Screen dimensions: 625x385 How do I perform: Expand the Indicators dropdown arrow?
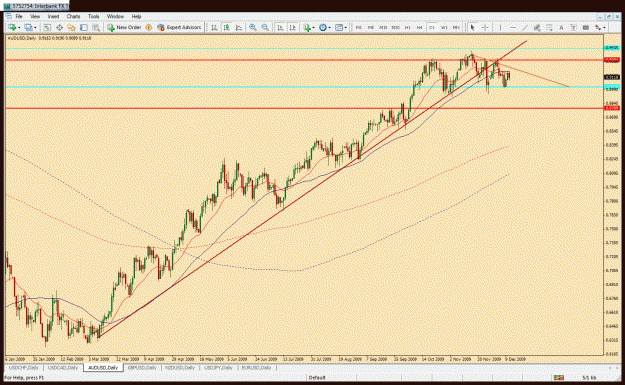313,28
